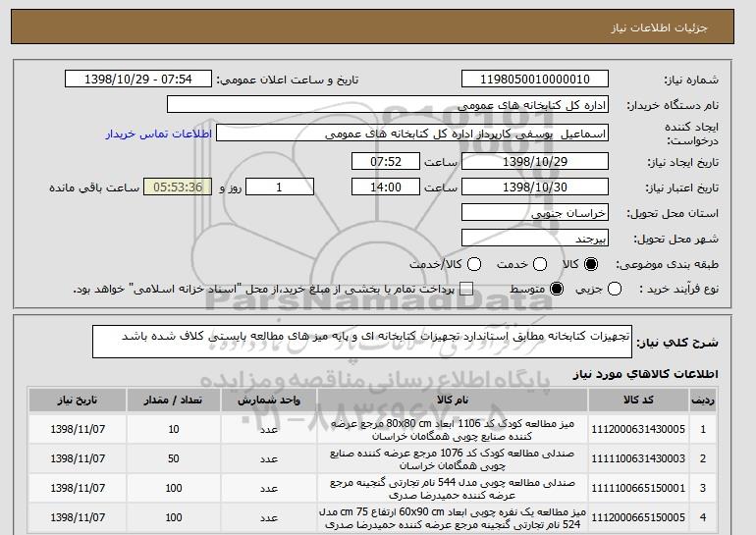The width and height of the screenshot is (756, 535).
Task: Click the validity time field 14:00
Action: click(386, 187)
